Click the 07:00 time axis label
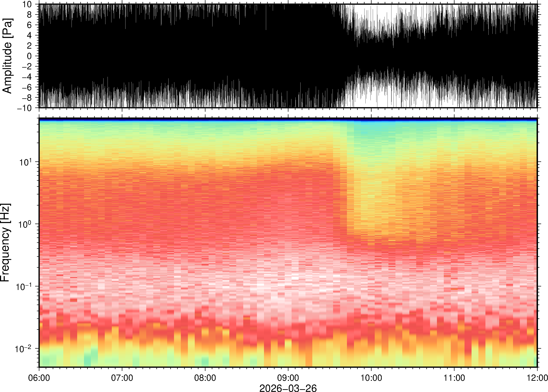The height and width of the screenshot is (392, 548). pos(122,378)
